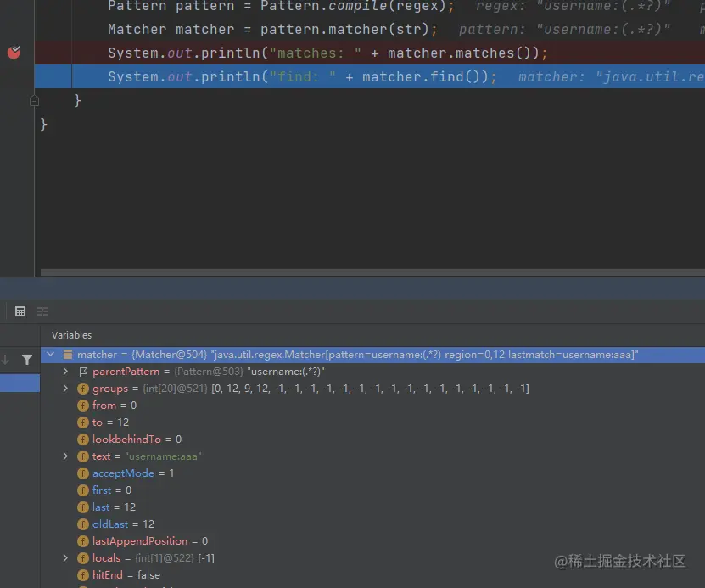Expand the text field node

pyautogui.click(x=65, y=456)
